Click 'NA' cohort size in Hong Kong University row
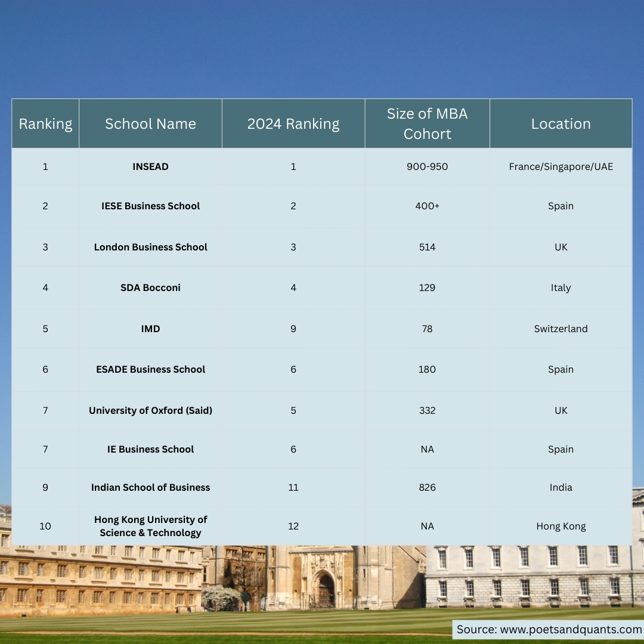 coord(427,526)
